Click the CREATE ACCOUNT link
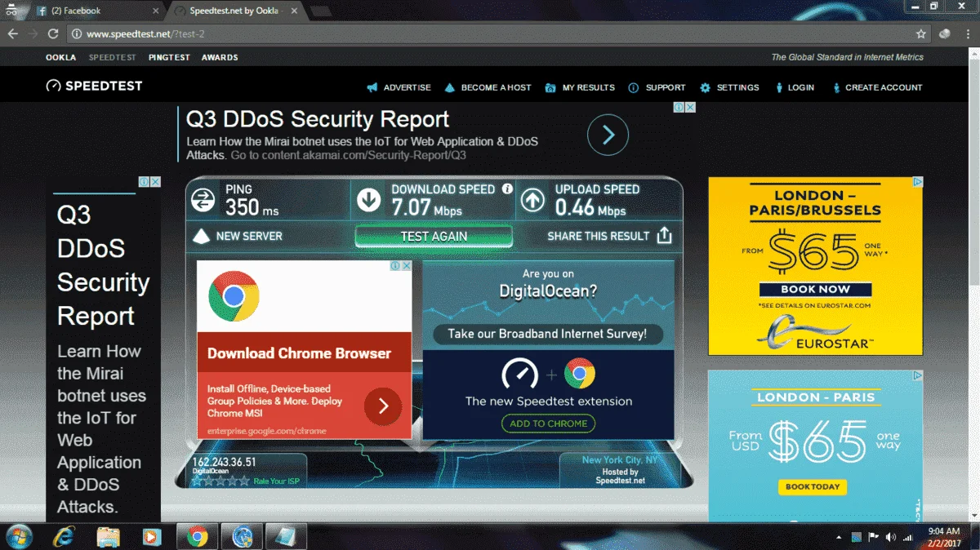The width and height of the screenshot is (980, 550). coord(884,87)
